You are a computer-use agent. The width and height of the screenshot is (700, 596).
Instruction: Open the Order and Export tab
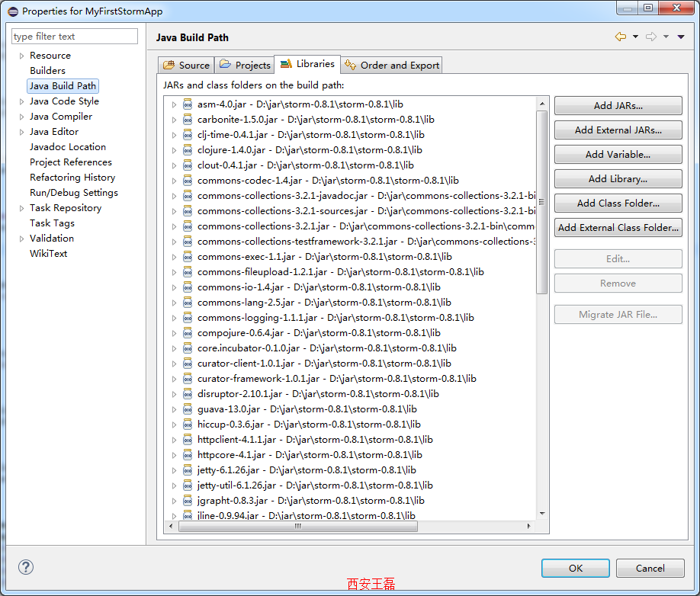click(392, 65)
